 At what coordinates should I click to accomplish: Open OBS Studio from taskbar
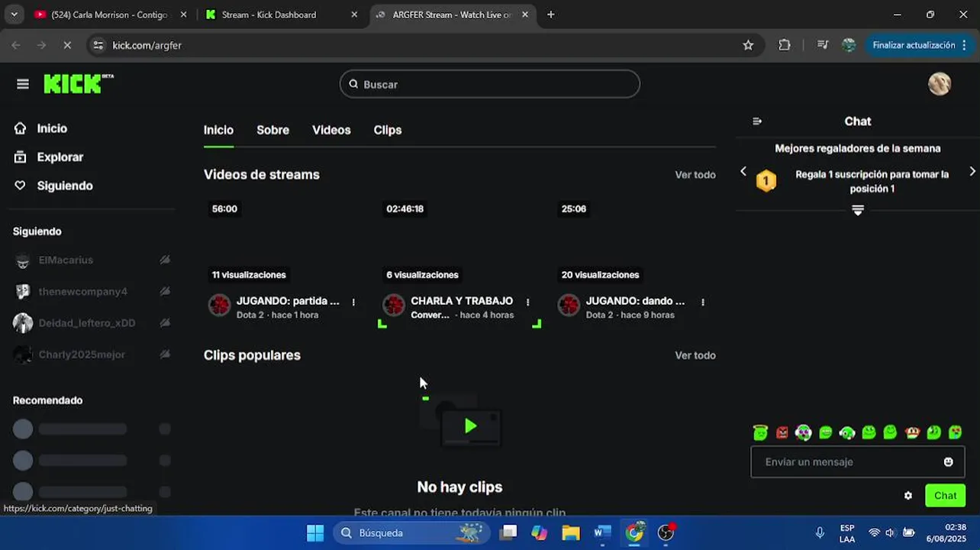click(x=666, y=532)
